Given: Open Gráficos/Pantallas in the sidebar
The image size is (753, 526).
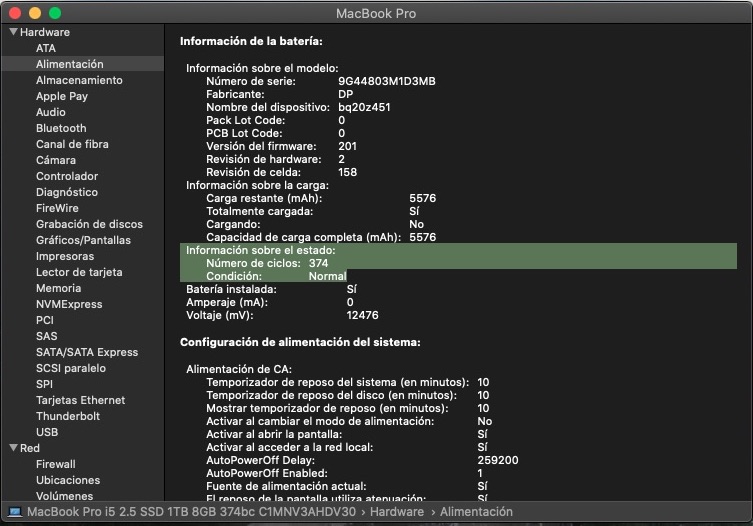Looking at the screenshot, I should pos(83,240).
